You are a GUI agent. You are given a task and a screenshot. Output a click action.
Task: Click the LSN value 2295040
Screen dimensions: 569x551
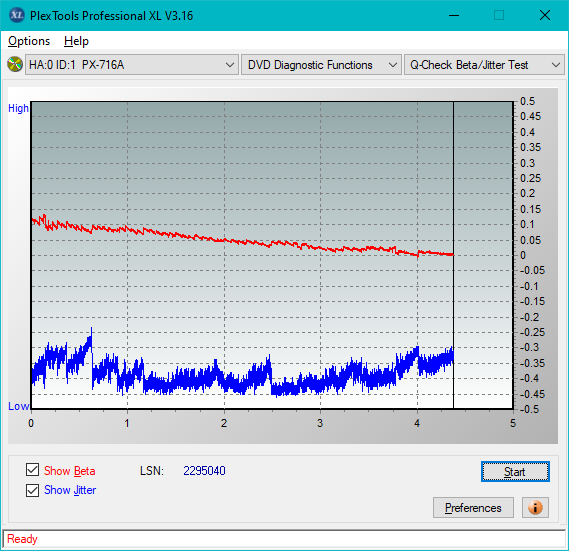click(x=204, y=471)
